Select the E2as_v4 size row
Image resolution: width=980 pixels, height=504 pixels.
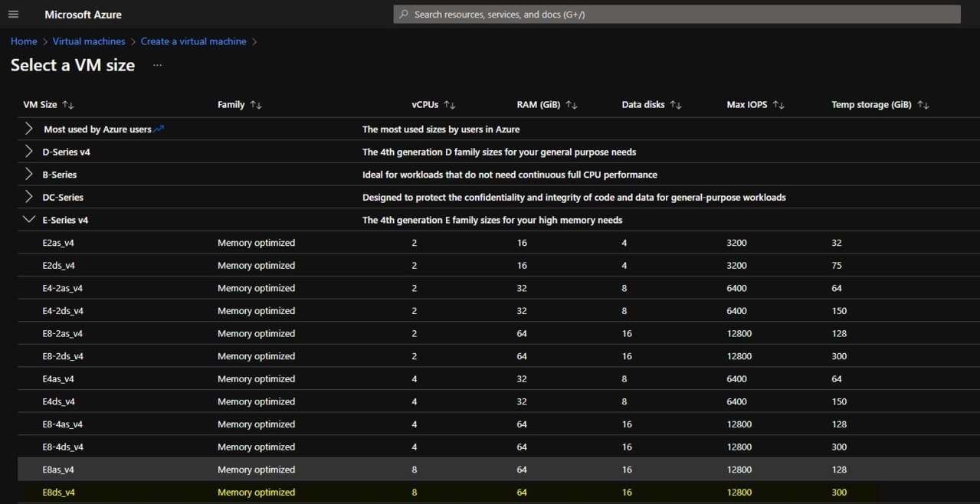pos(498,243)
